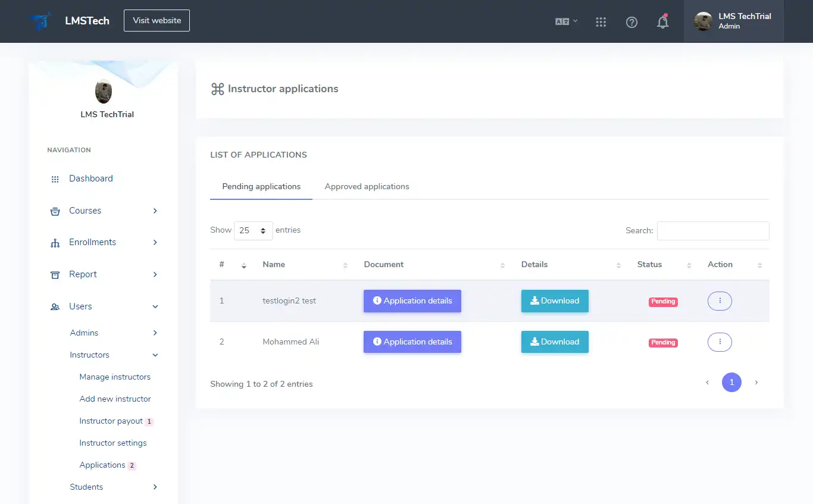The width and height of the screenshot is (813, 504).
Task: Click the Users icon in the sidebar
Action: 54,306
